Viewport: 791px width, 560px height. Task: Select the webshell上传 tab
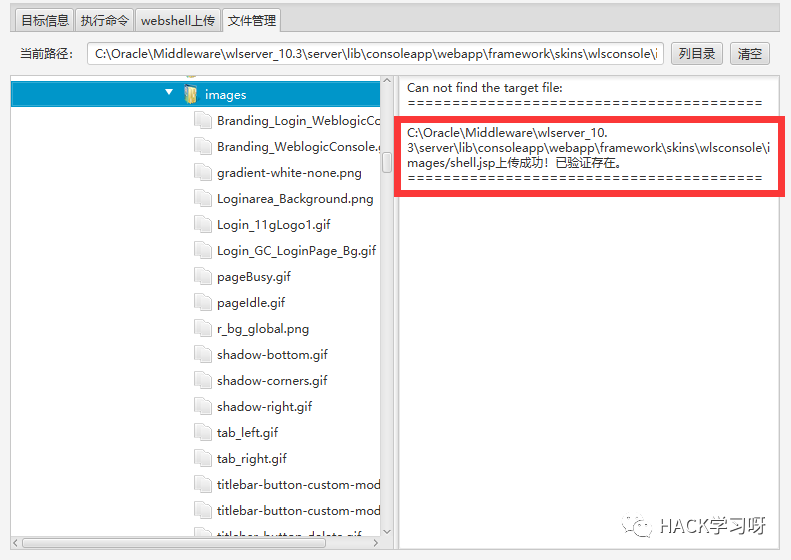point(178,21)
